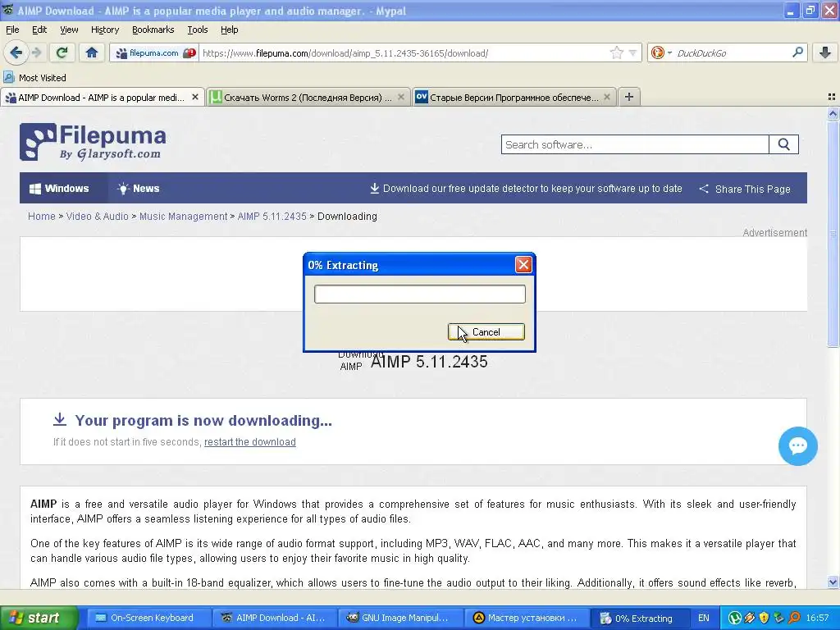
Task: Open the View menu
Action: 69,30
